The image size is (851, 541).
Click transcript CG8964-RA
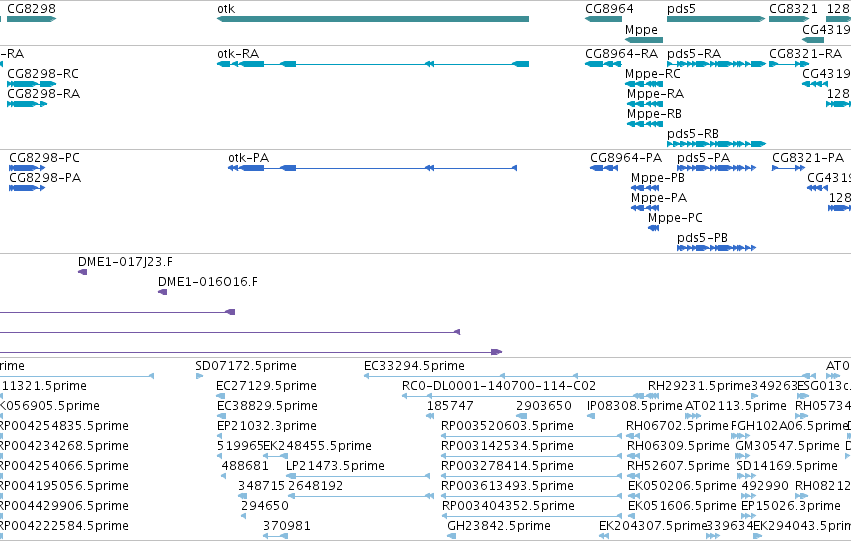coord(603,64)
